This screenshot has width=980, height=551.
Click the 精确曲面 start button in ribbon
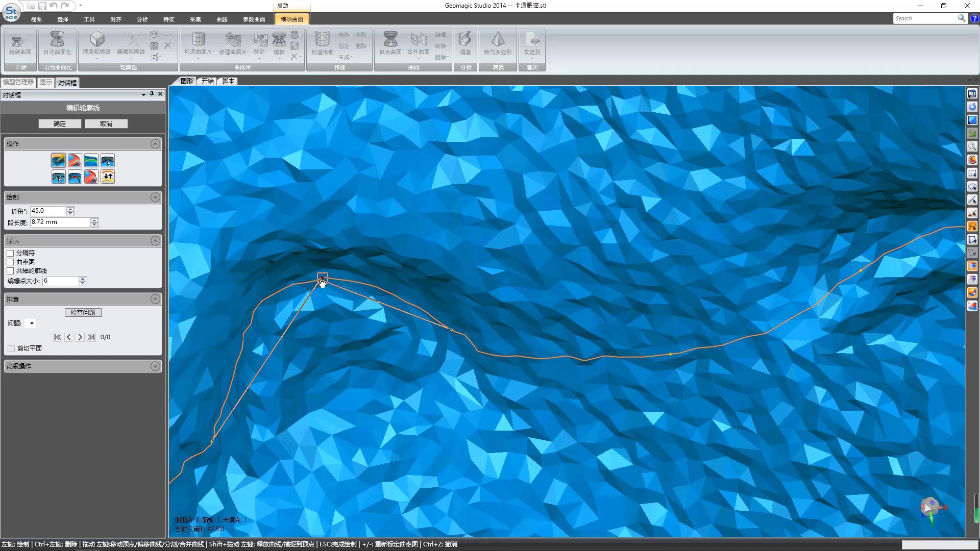20,43
